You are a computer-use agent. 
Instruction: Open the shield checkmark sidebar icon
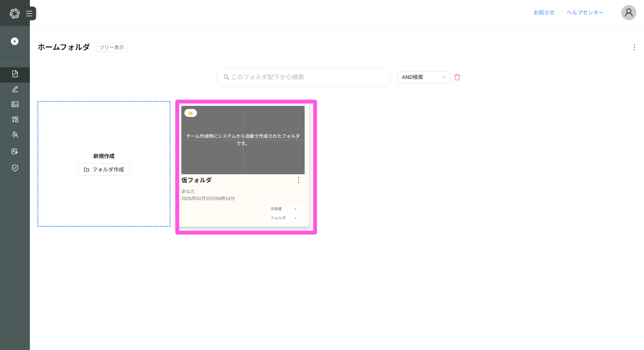pyautogui.click(x=15, y=168)
